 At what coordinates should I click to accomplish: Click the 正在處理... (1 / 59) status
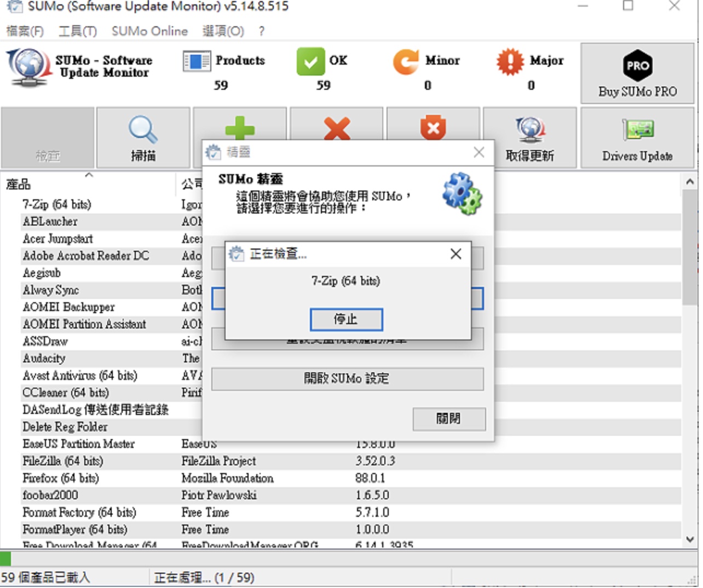point(204,578)
